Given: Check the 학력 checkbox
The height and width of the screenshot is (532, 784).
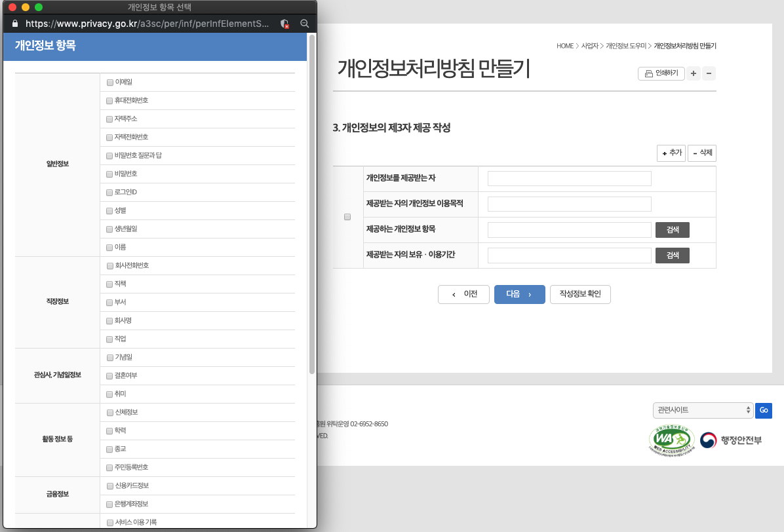Looking at the screenshot, I should tap(109, 431).
